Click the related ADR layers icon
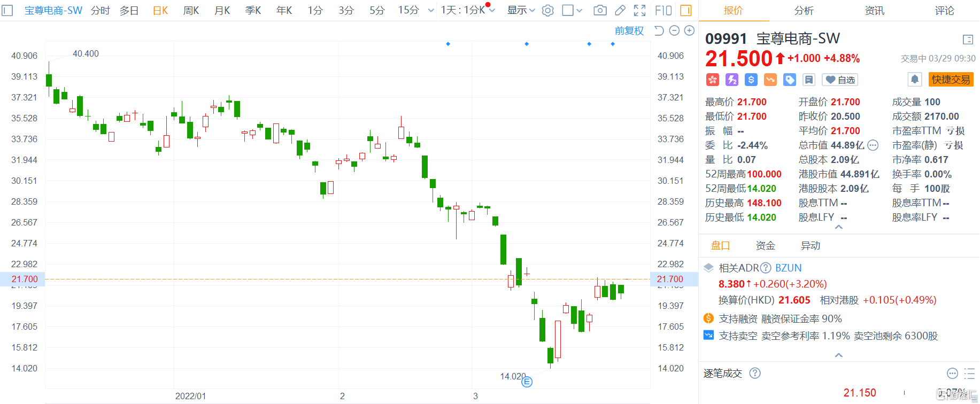 (708, 268)
